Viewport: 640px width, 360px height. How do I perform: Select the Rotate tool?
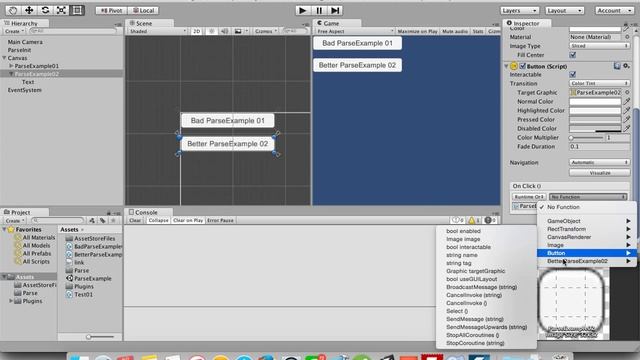click(x=45, y=10)
